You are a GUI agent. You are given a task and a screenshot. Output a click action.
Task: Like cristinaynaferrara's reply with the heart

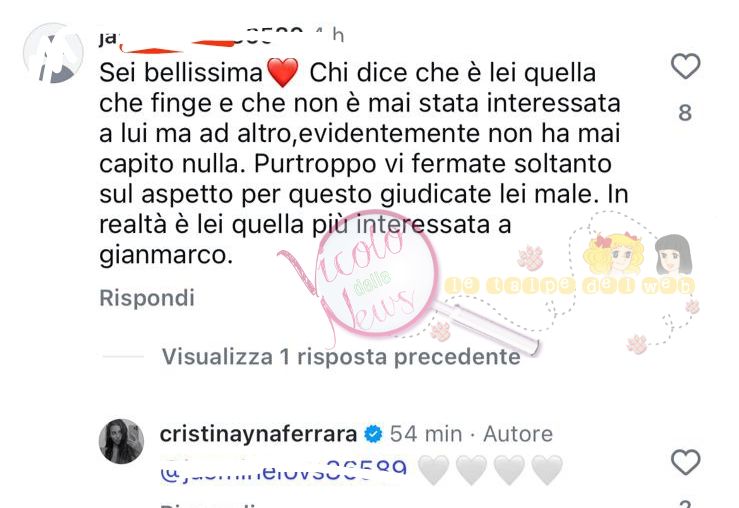(x=685, y=462)
